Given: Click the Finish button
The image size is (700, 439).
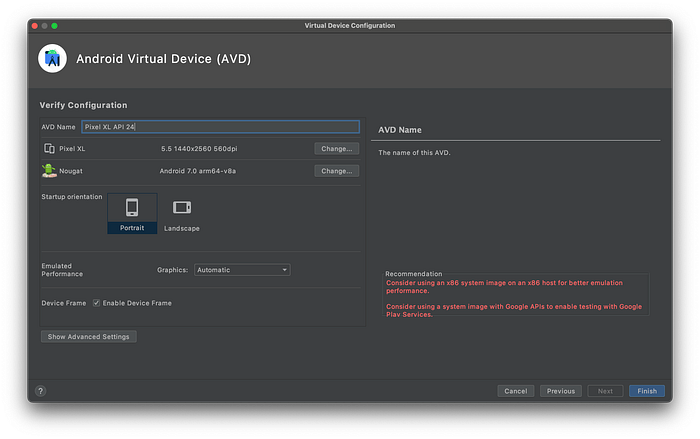Looking at the screenshot, I should click(x=647, y=391).
